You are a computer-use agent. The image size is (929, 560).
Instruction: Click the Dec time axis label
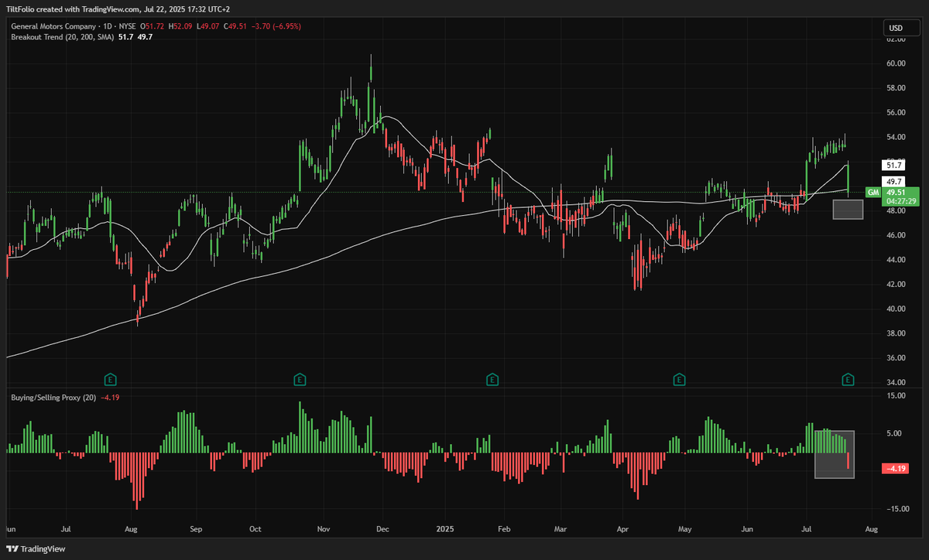(381, 531)
